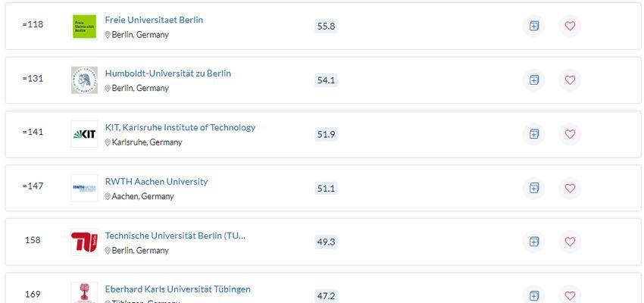Add Eberhard Karls Universität Tübingen to compare
Image resolution: width=644 pixels, height=303 pixels.
[533, 295]
